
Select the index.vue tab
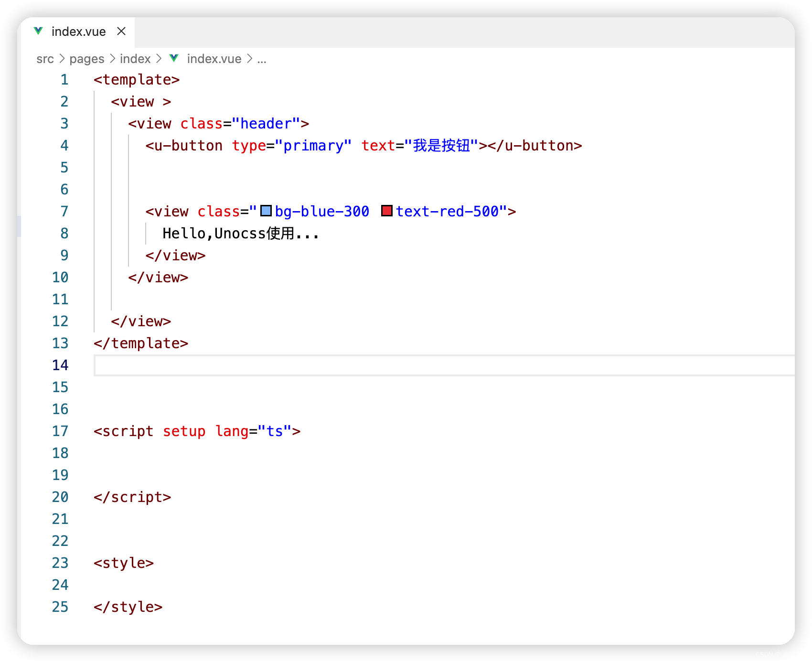[78, 32]
